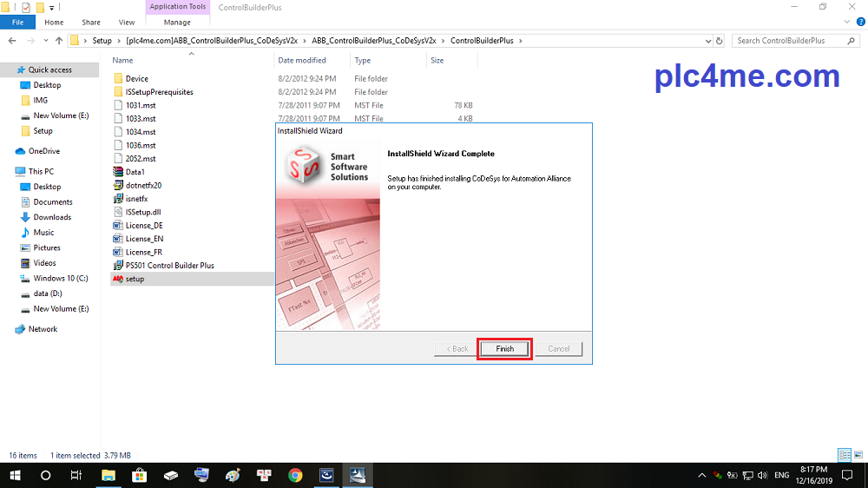Expand the recent locations dropdown arrow

coord(45,41)
